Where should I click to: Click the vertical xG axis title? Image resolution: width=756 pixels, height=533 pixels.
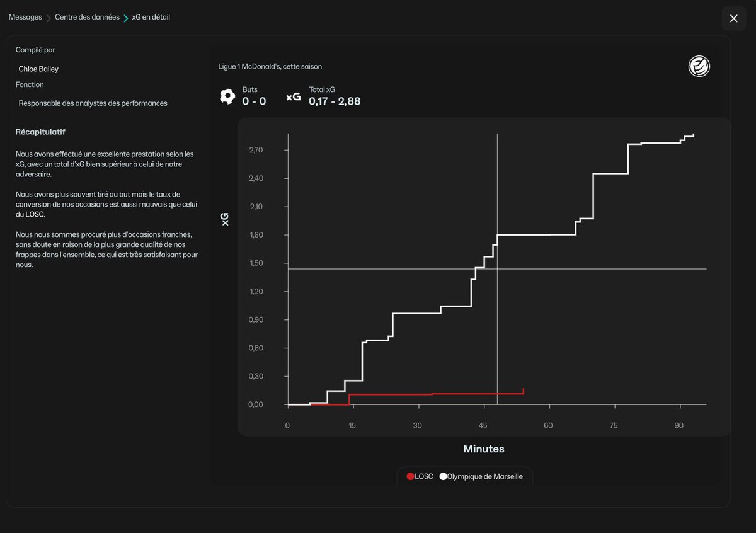(225, 219)
